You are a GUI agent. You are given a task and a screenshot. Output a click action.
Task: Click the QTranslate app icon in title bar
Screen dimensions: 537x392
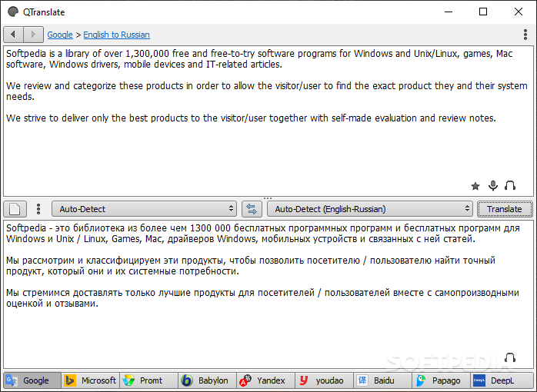point(13,12)
